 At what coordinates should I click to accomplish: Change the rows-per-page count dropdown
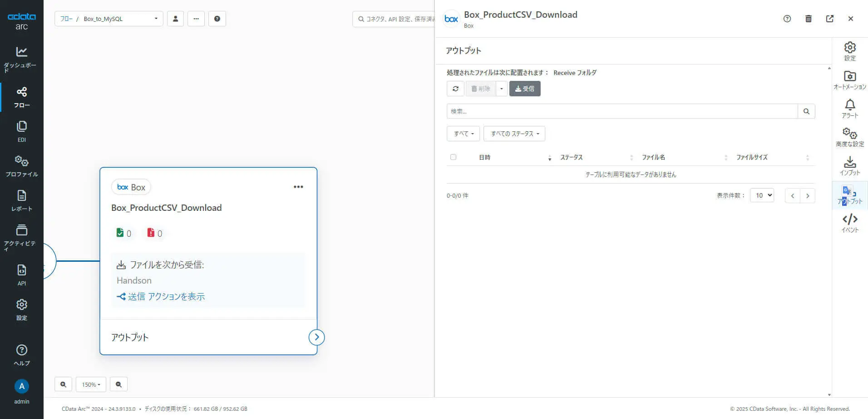point(762,195)
